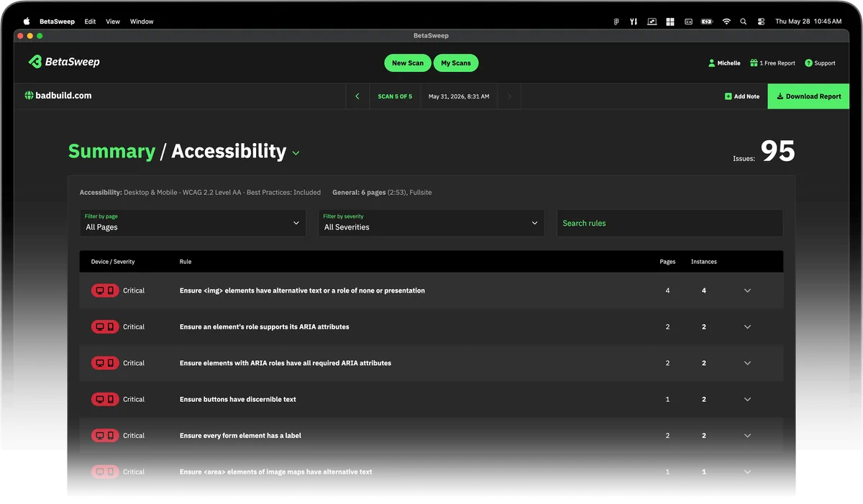863x504 pixels.
Task: Click the Support question mark icon
Action: tap(808, 63)
